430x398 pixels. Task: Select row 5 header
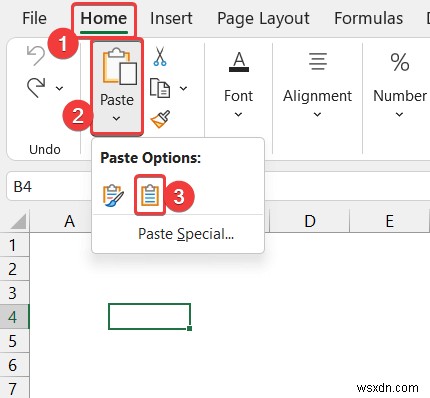(14, 341)
